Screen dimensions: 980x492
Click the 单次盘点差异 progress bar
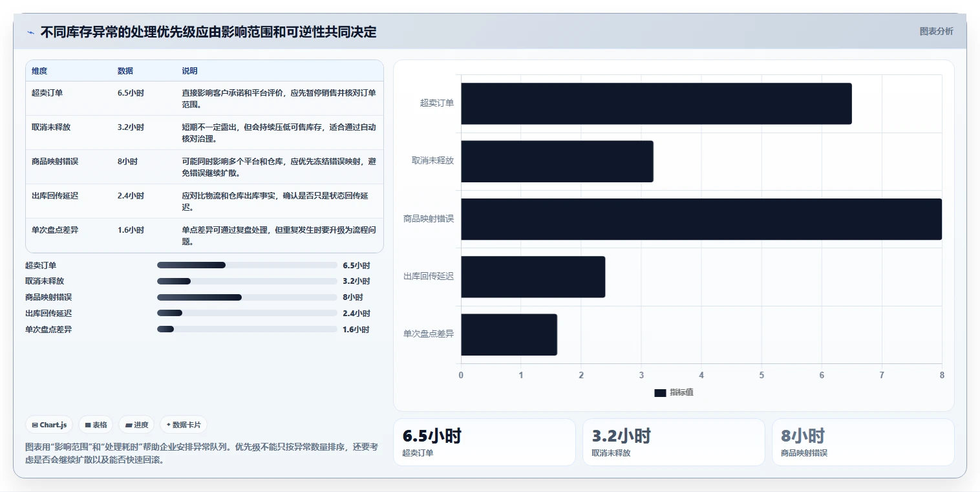[247, 329]
